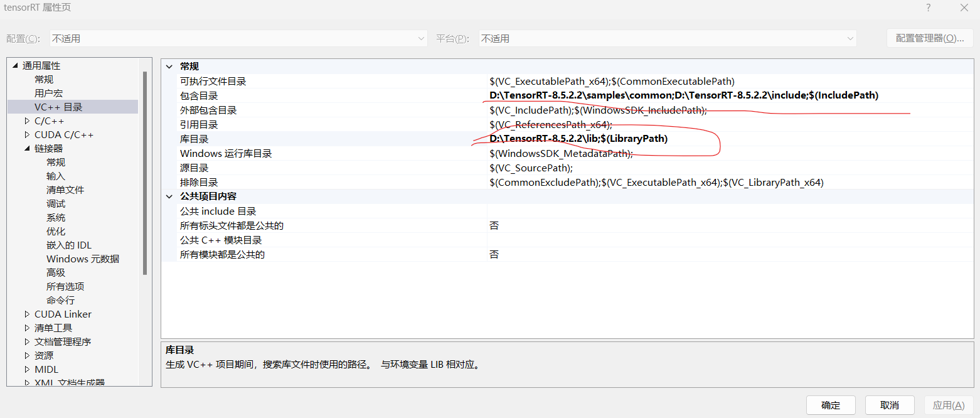980x418 pixels.
Task: Click the 库目录 property label
Action: [194, 139]
